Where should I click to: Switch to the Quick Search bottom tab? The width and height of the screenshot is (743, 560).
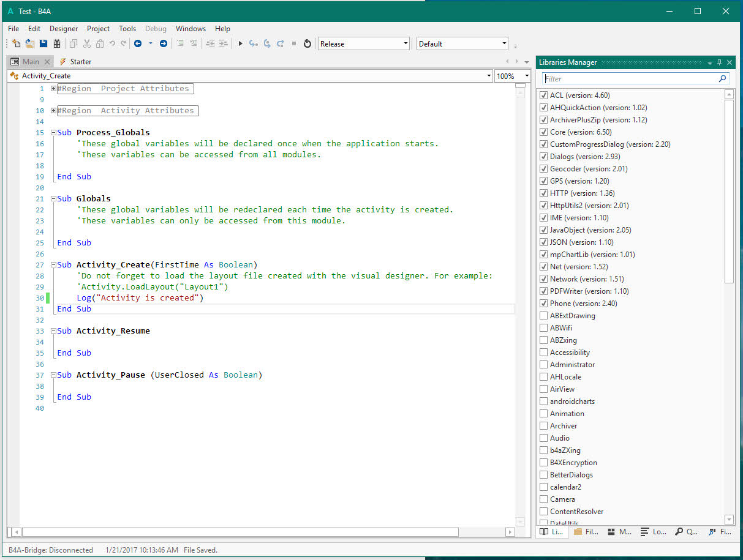coord(687,532)
